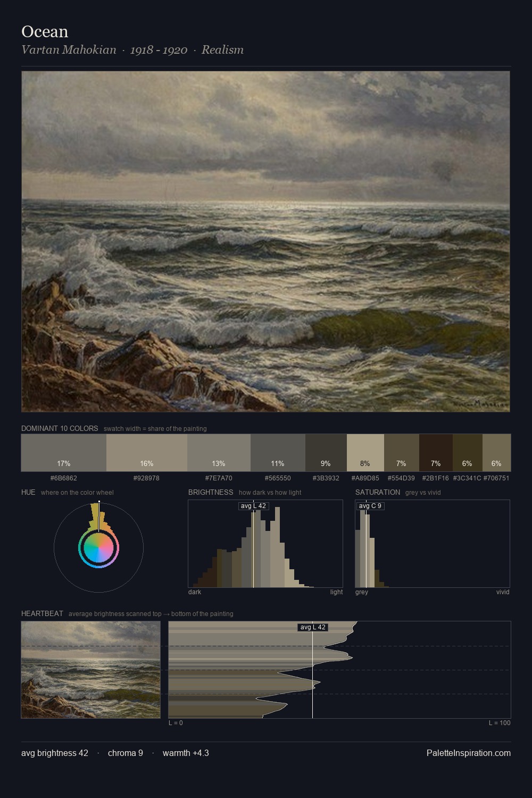Click the saturation histogram chart
Viewport: 532px width, 798px height.
coord(433,544)
